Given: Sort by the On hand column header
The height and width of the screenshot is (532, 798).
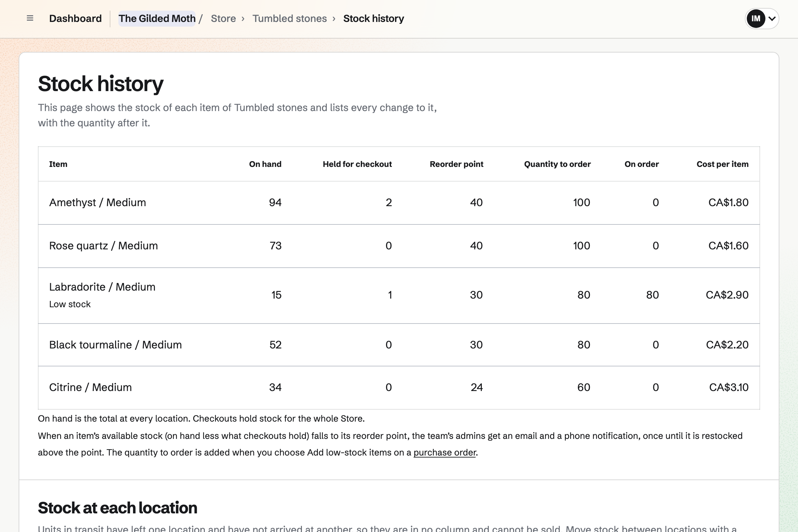Looking at the screenshot, I should pos(265,164).
